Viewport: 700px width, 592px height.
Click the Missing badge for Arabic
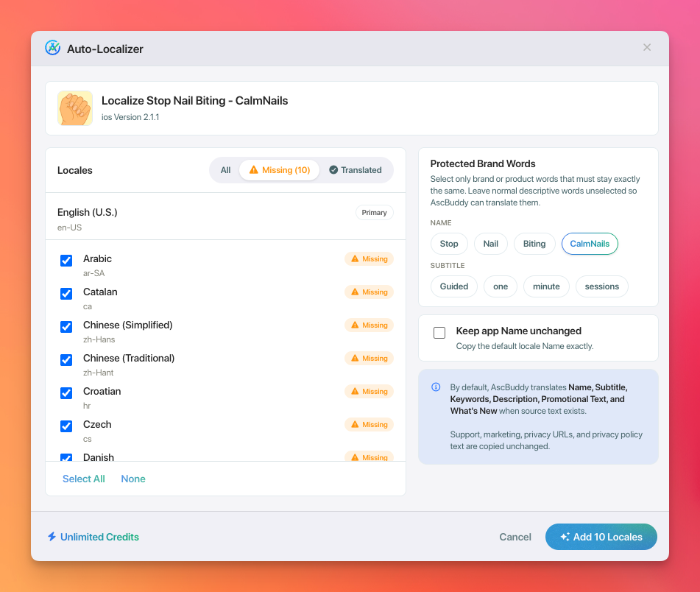369,259
